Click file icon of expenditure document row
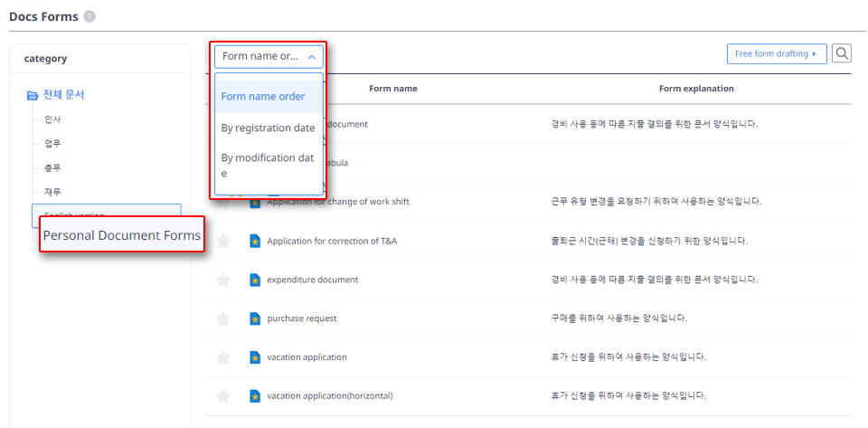The image size is (868, 428). [255, 280]
